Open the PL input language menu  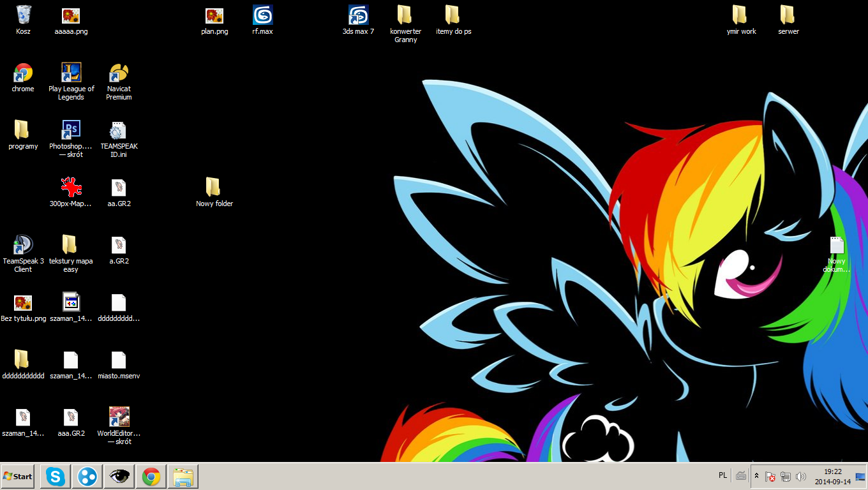pyautogui.click(x=722, y=475)
